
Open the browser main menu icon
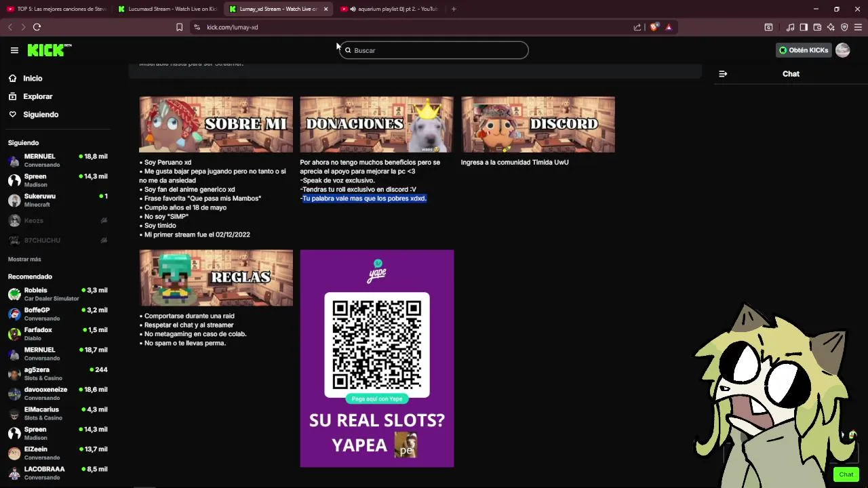coord(858,27)
